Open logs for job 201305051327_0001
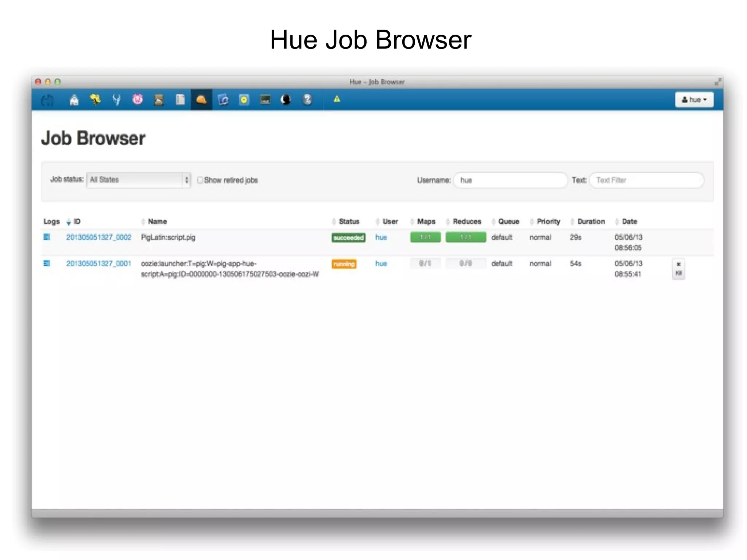 point(47,263)
